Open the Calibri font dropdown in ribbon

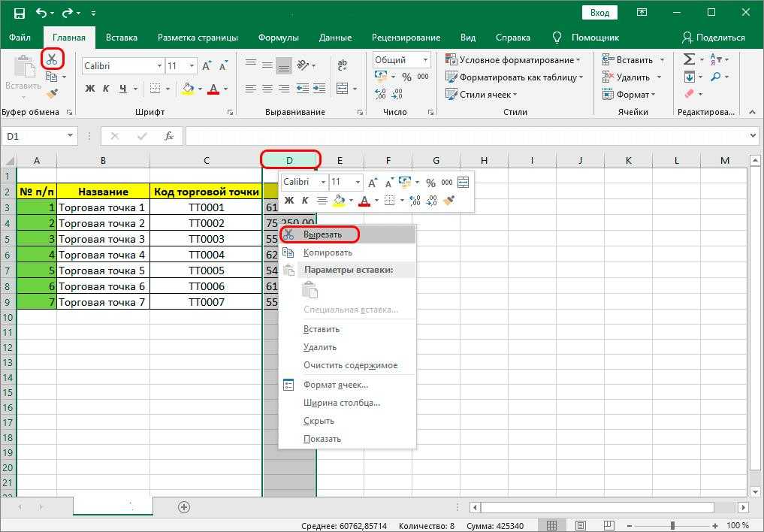click(x=159, y=66)
